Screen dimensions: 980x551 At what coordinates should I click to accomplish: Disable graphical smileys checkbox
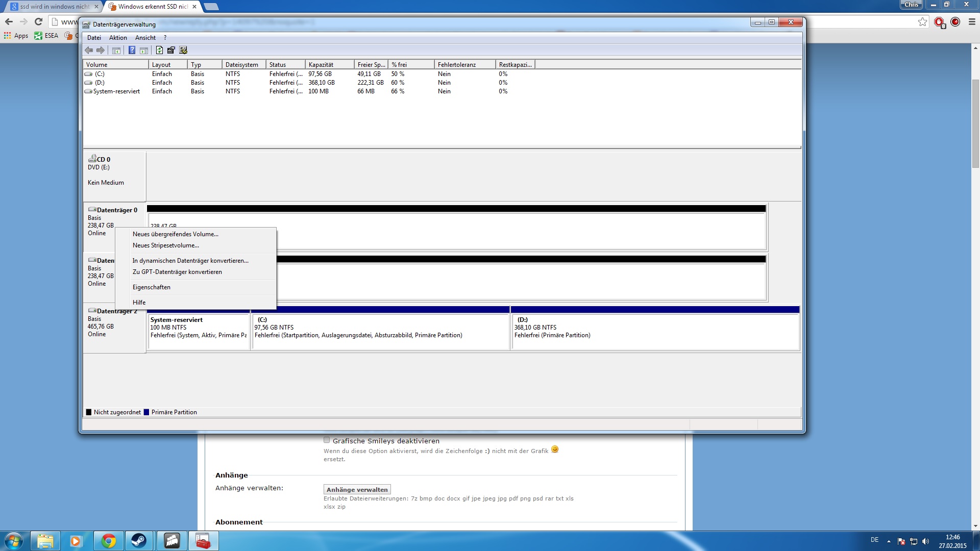pyautogui.click(x=327, y=440)
